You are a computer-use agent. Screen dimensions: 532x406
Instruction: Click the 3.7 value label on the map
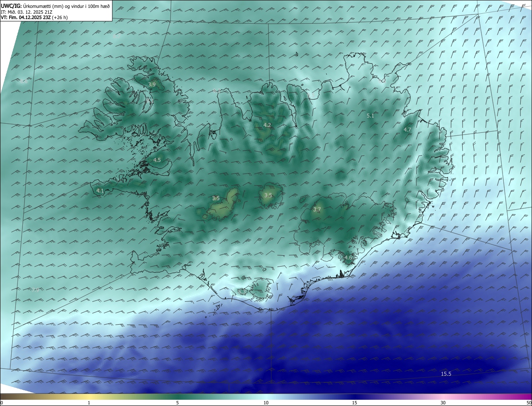[x=317, y=210]
